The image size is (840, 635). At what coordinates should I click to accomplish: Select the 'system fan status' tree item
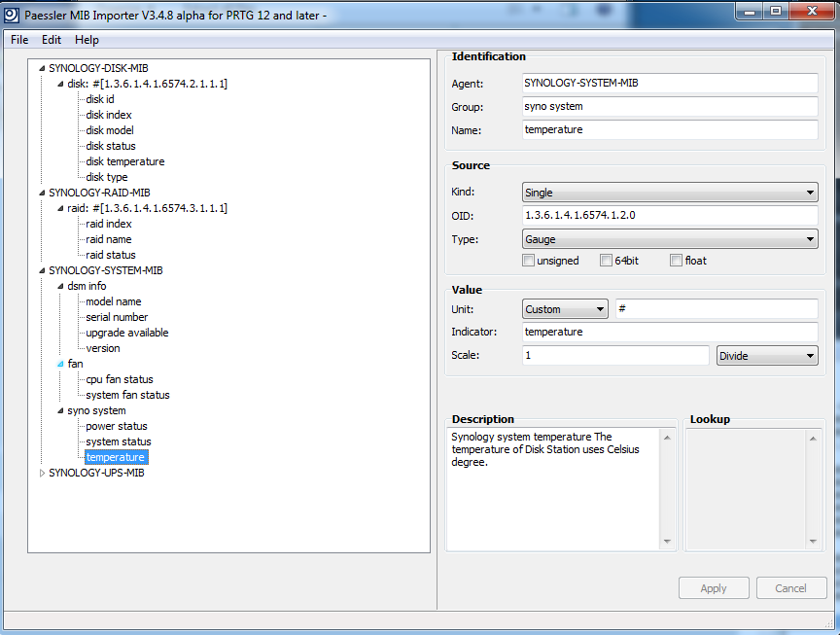click(x=127, y=395)
